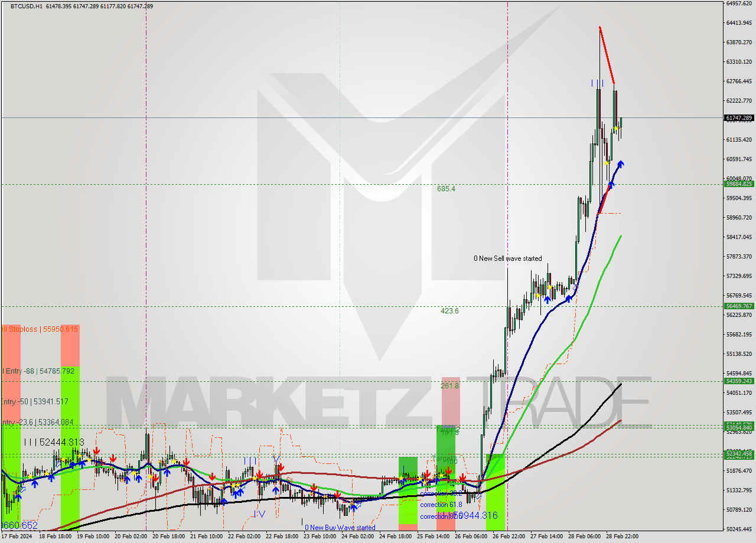The width and height of the screenshot is (756, 543).
Task: Click price axis value 50789.120
Action: click(x=738, y=510)
